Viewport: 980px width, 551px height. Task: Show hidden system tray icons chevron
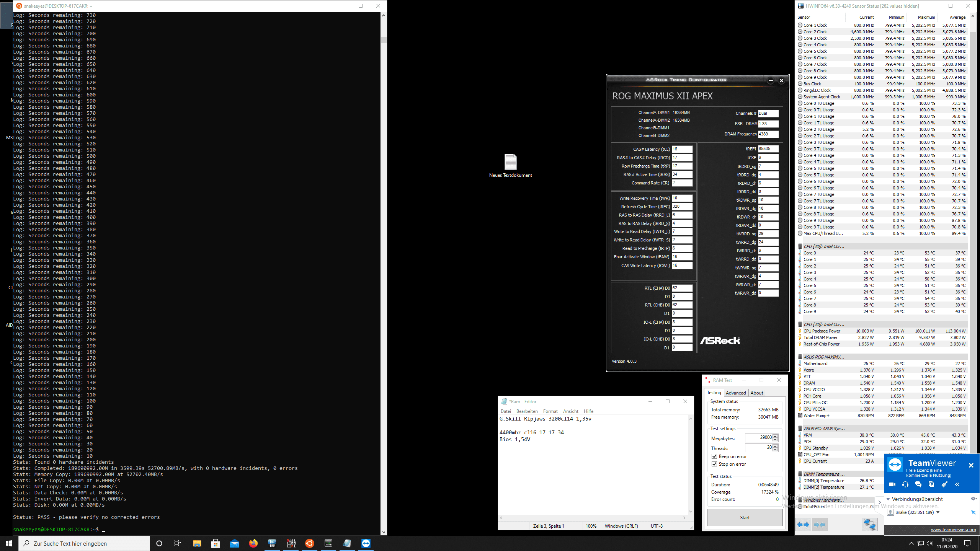(x=911, y=543)
